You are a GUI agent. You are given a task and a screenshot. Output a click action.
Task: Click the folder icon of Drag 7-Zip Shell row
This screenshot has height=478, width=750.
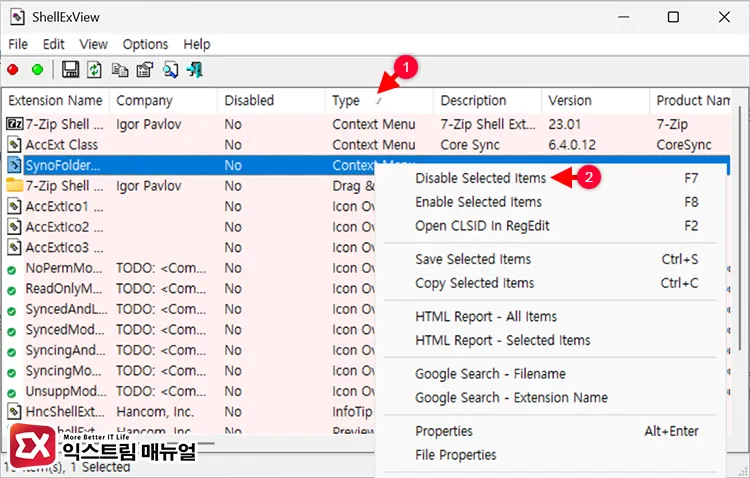point(14,185)
